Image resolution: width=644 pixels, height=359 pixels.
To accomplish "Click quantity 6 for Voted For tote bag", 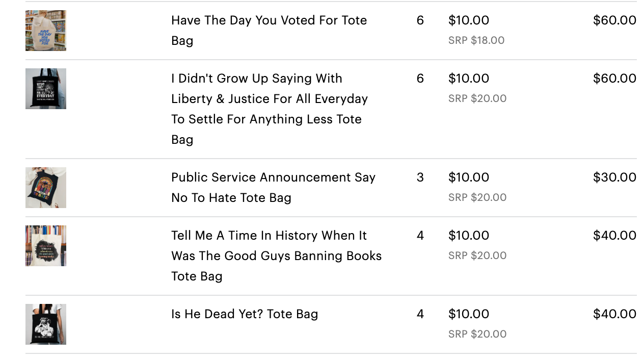I will [x=420, y=20].
